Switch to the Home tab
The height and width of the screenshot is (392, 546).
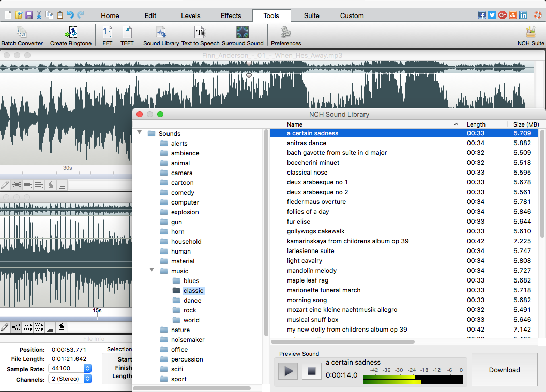coord(110,15)
